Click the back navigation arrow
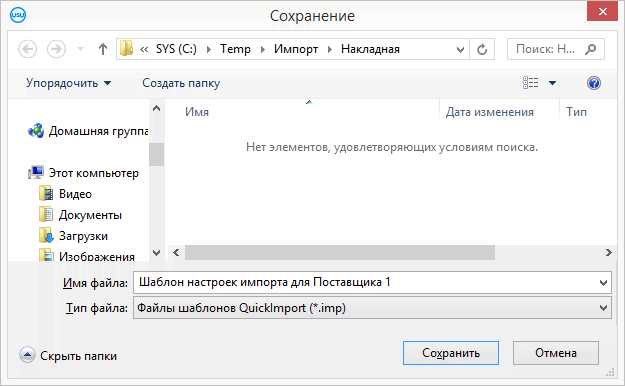625x386 pixels. tap(28, 49)
